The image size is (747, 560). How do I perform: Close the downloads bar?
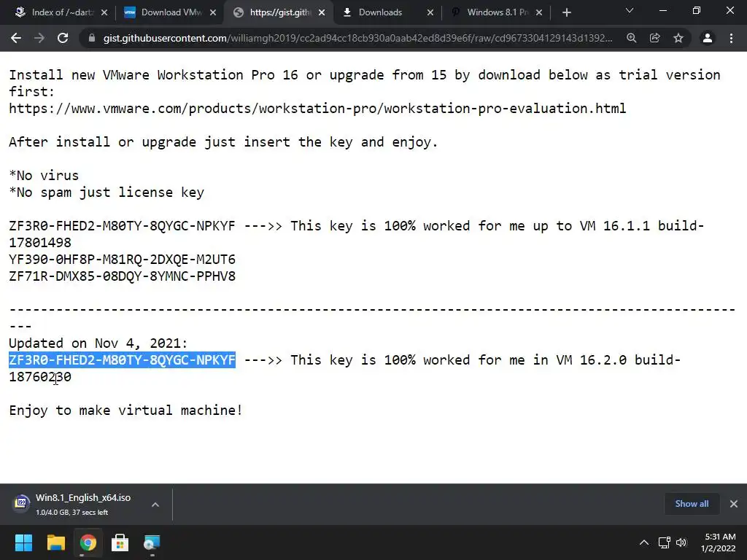point(734,504)
